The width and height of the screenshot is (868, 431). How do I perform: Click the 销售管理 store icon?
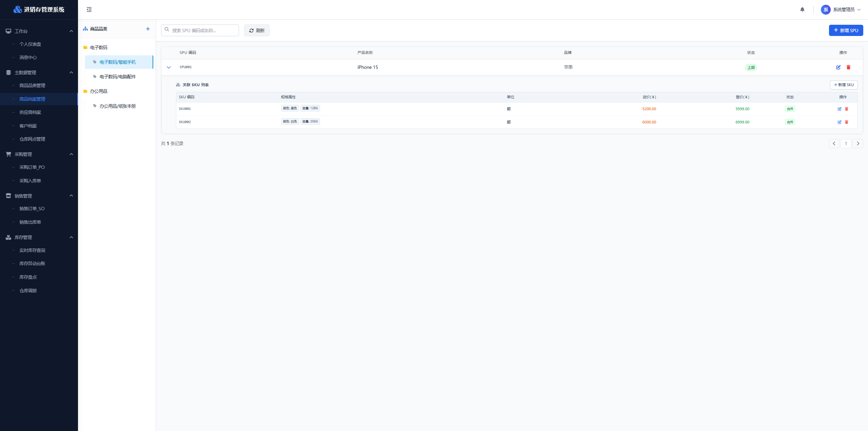8,196
